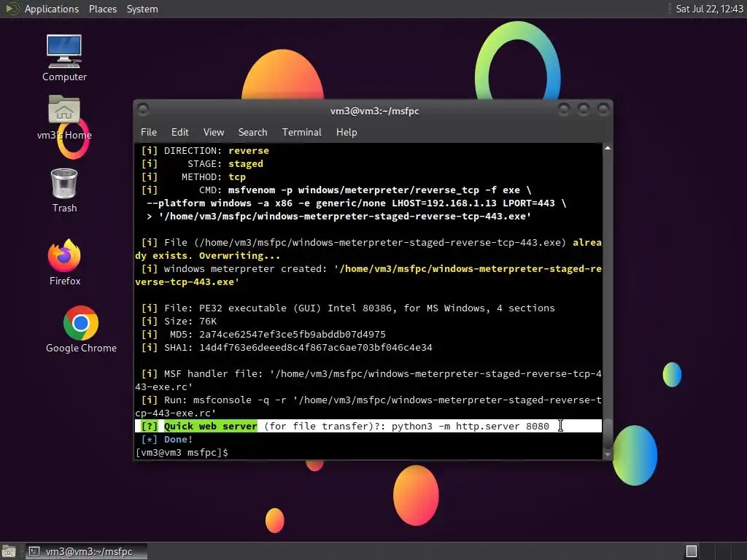Select the vm3@vm3:~/msfpc taskbar button
This screenshot has height=560, width=747.
pos(86,551)
